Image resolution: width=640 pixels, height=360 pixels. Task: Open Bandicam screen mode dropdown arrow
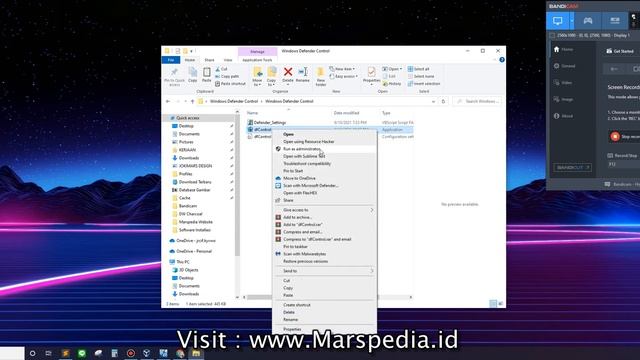pos(572,20)
